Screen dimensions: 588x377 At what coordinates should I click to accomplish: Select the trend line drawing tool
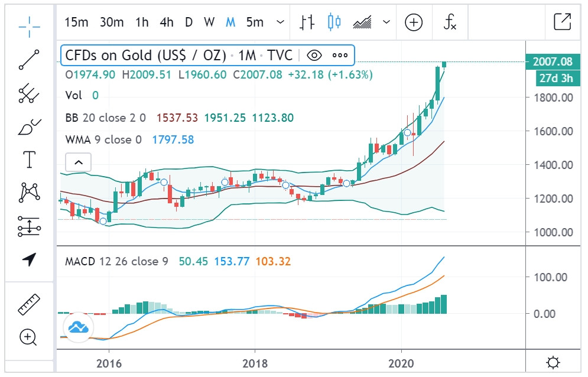[x=29, y=60]
